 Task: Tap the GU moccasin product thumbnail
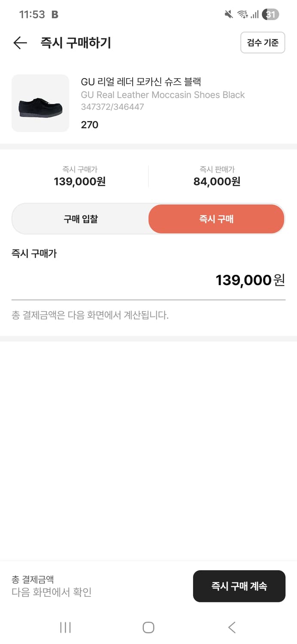[x=40, y=103]
